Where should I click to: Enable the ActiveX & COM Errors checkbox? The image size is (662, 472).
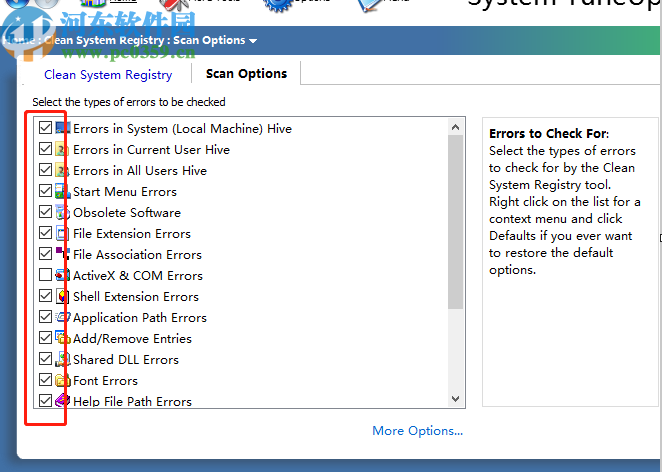45,275
